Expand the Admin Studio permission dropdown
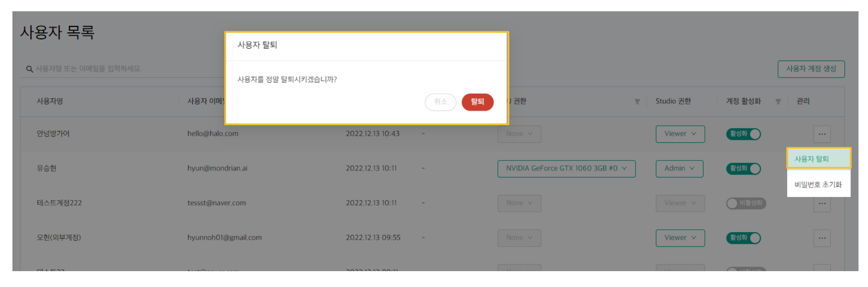This screenshot has width=868, height=287. coord(679,169)
